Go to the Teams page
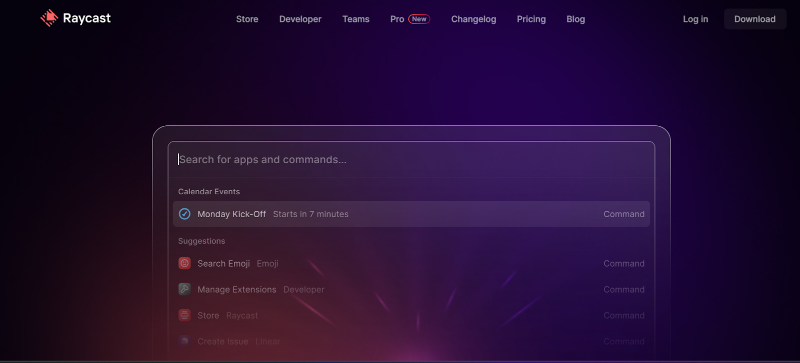This screenshot has height=363, width=800. pyautogui.click(x=356, y=19)
